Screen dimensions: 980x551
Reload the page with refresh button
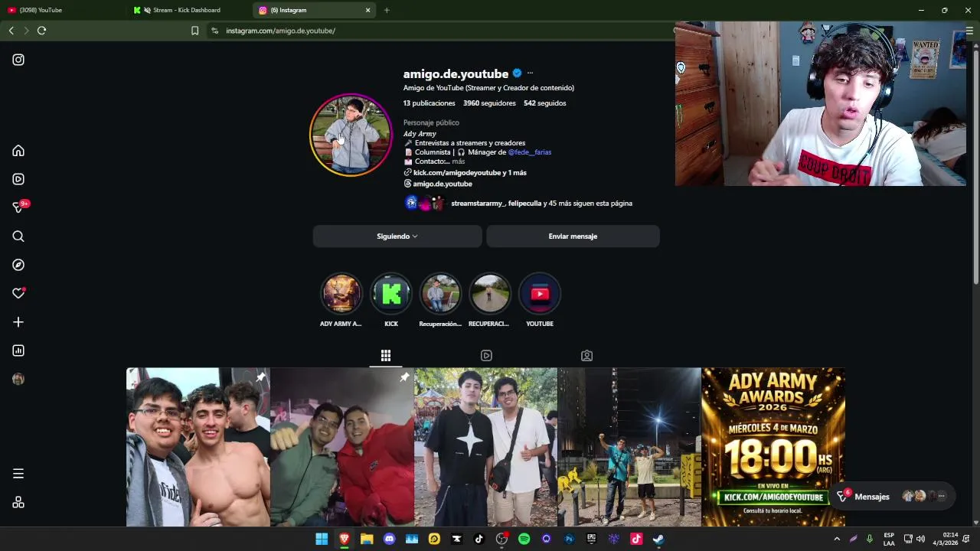click(x=41, y=31)
